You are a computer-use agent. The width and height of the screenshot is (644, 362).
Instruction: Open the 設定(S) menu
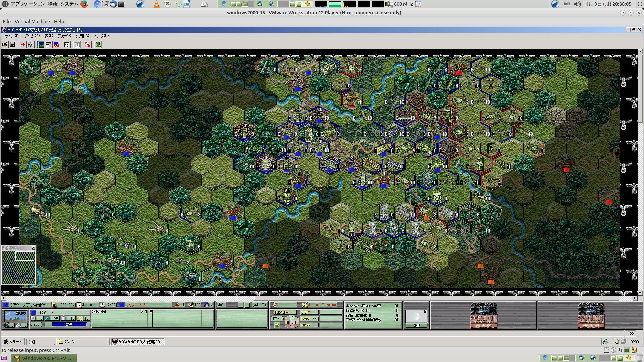point(82,36)
